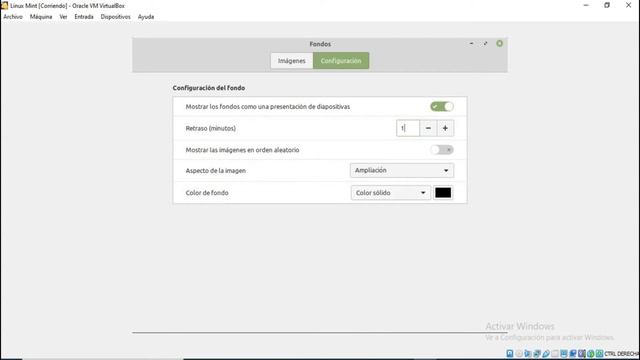Open the Dispositivos menu
640x360 pixels.
pos(116,17)
